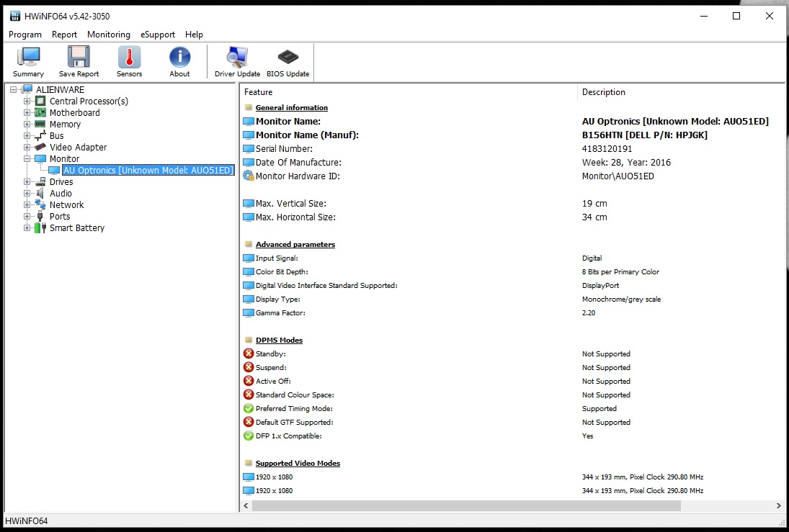Select the Gamma Factor row
Screen dimensions: 789x532
512,312
